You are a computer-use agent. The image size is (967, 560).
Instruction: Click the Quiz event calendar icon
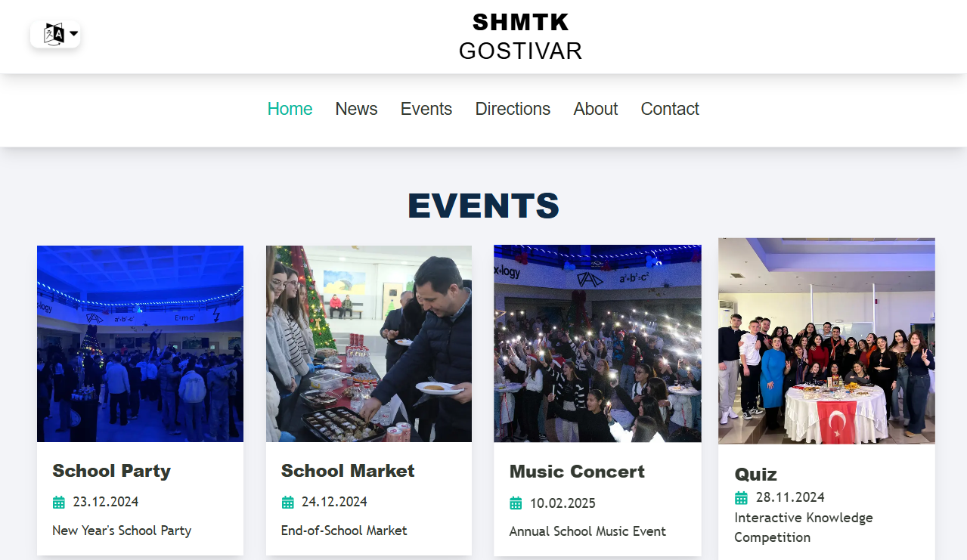741,497
